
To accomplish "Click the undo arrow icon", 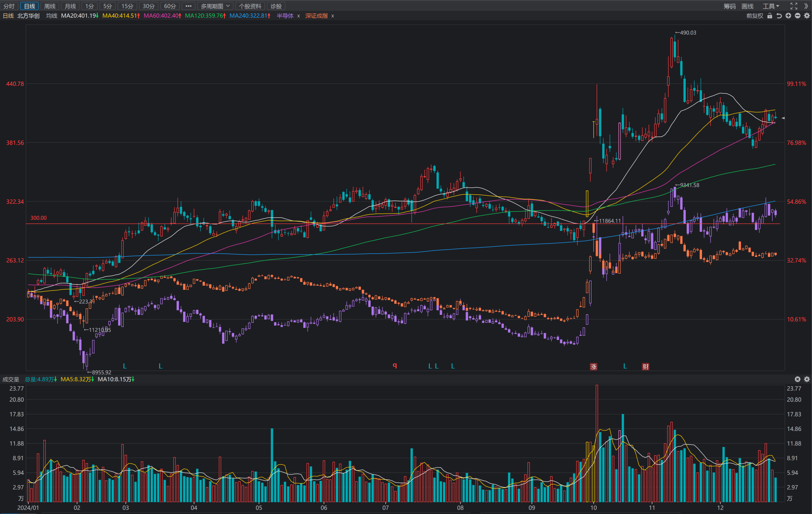I will (779, 16).
